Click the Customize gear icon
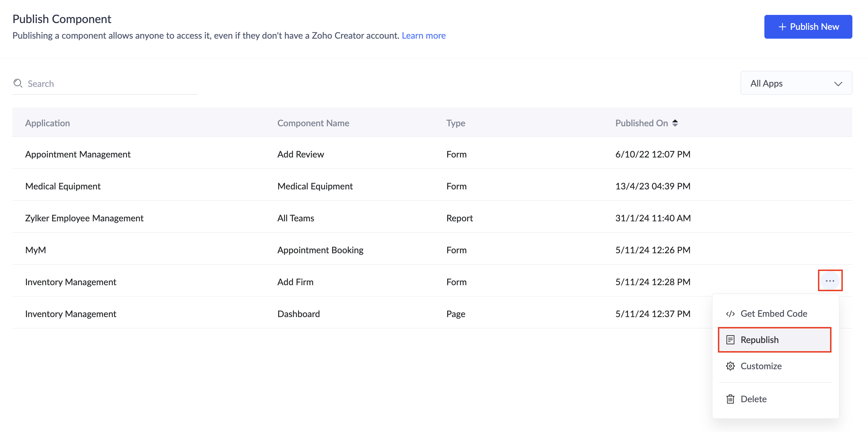 [x=730, y=366]
